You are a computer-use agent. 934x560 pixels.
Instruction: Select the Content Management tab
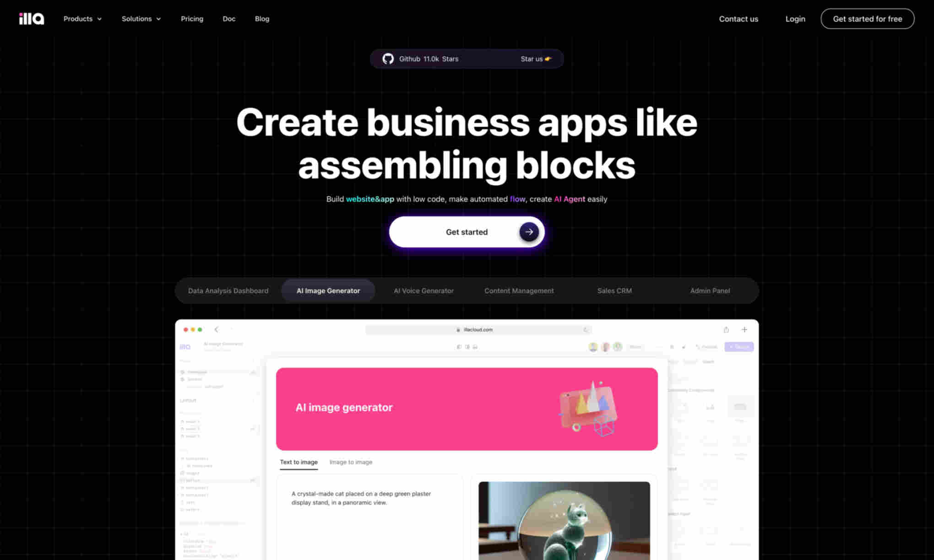click(518, 290)
